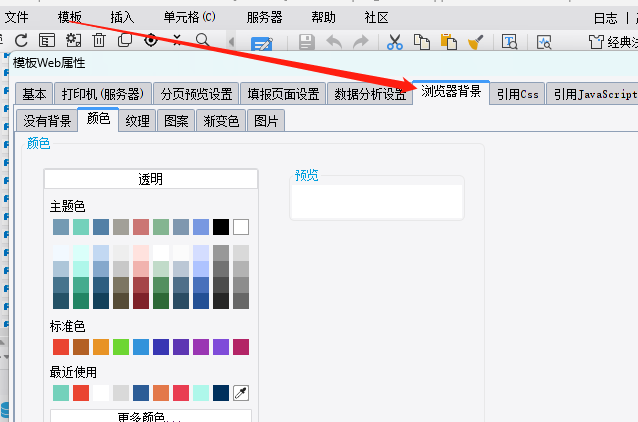Screen dimensions: 638x422
Task: Choose the light gray swatch in 最近使用
Action: pyautogui.click(x=121, y=393)
